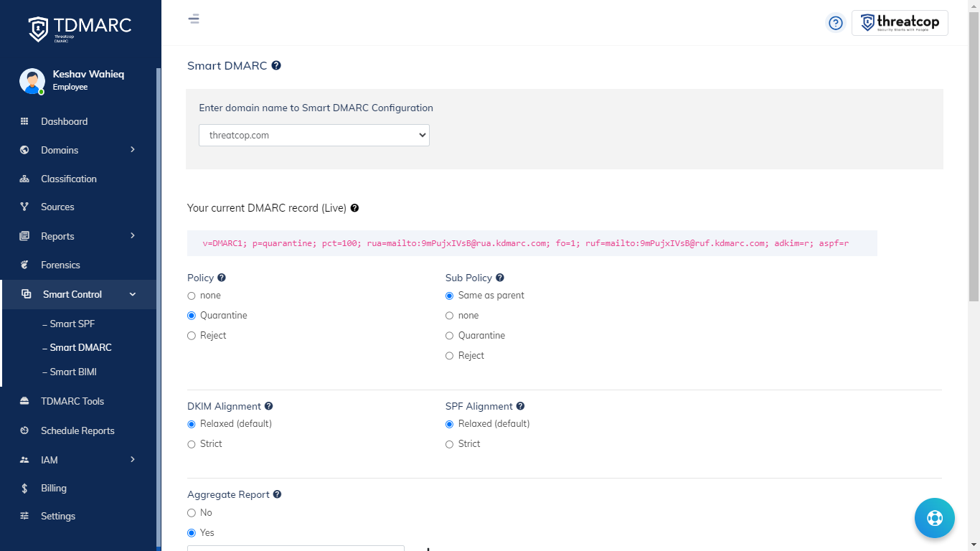Click the Keshav Wahieq user avatar
The image size is (980, 551).
(32, 81)
